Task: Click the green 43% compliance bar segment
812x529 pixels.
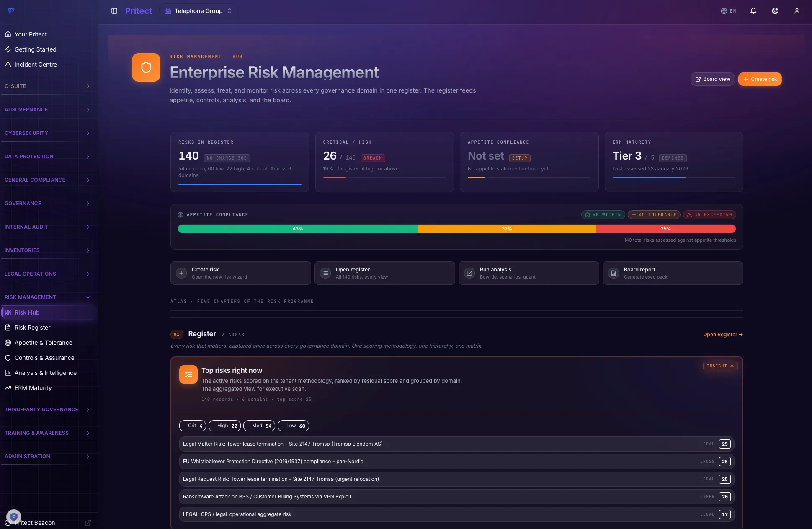Action: click(298, 229)
